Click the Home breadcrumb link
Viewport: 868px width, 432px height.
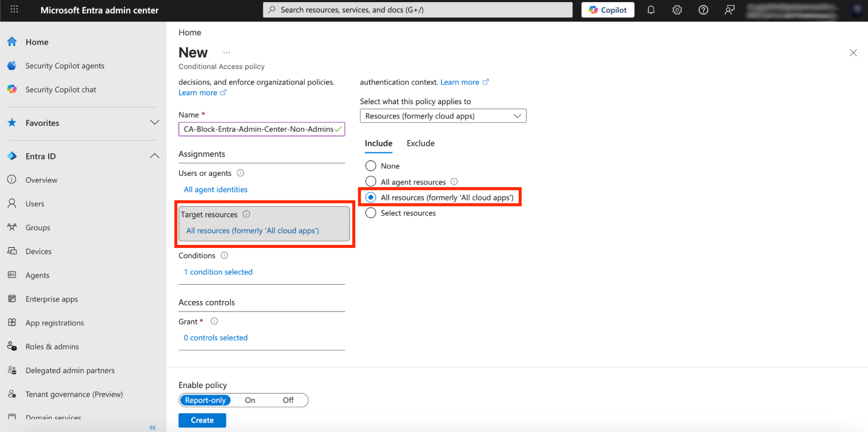click(x=190, y=33)
